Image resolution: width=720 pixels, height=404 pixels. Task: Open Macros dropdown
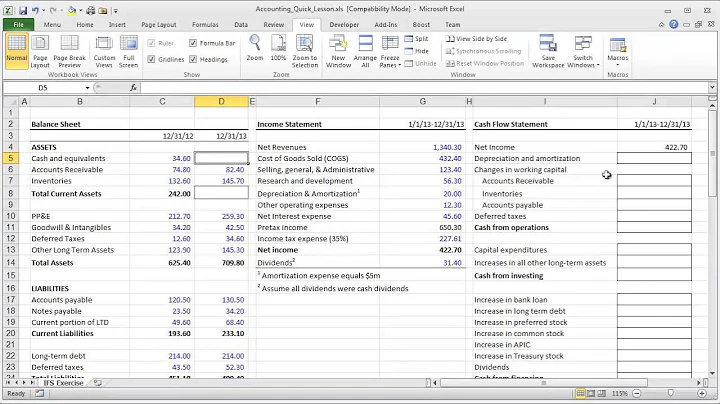coord(618,51)
